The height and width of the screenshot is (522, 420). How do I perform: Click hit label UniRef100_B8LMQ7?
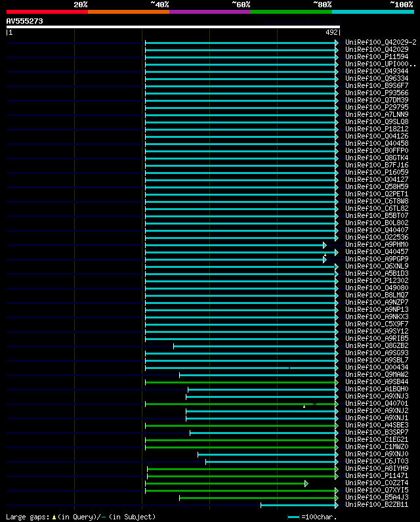coord(377,295)
